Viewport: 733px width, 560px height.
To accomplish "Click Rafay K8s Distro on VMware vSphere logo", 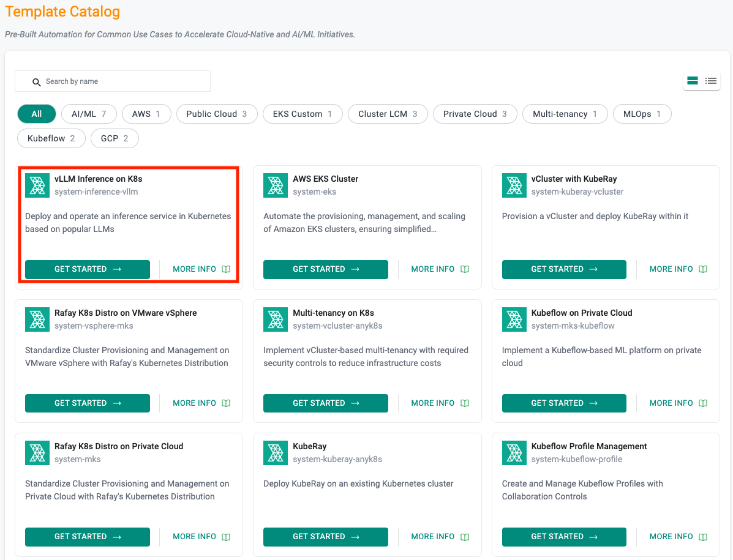I will (x=37, y=319).
